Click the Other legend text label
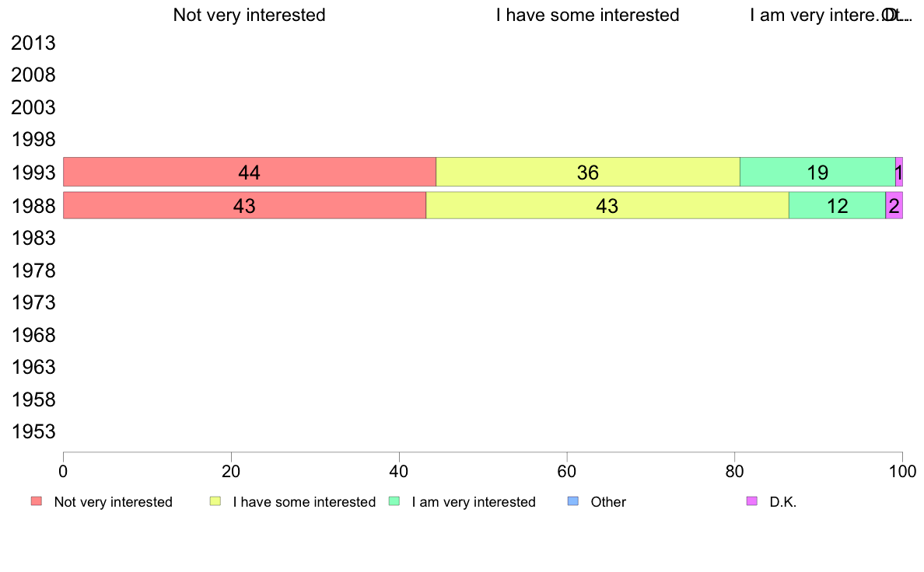The image size is (924, 572). pyautogui.click(x=608, y=502)
